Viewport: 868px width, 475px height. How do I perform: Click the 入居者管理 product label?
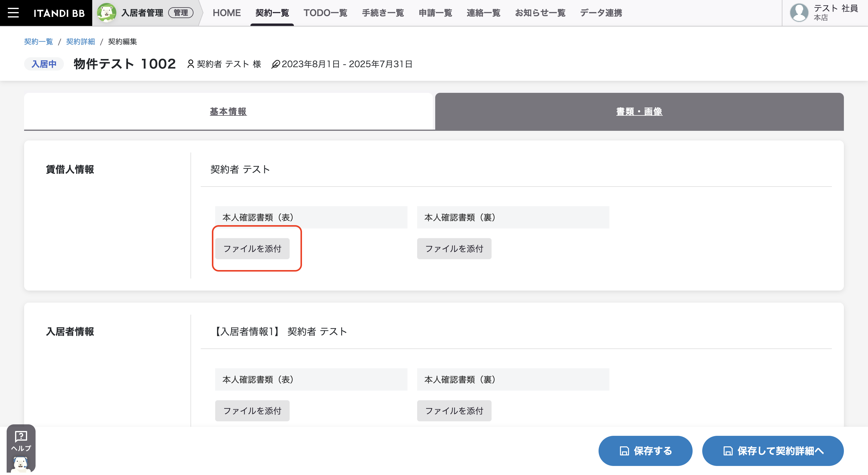coord(142,13)
